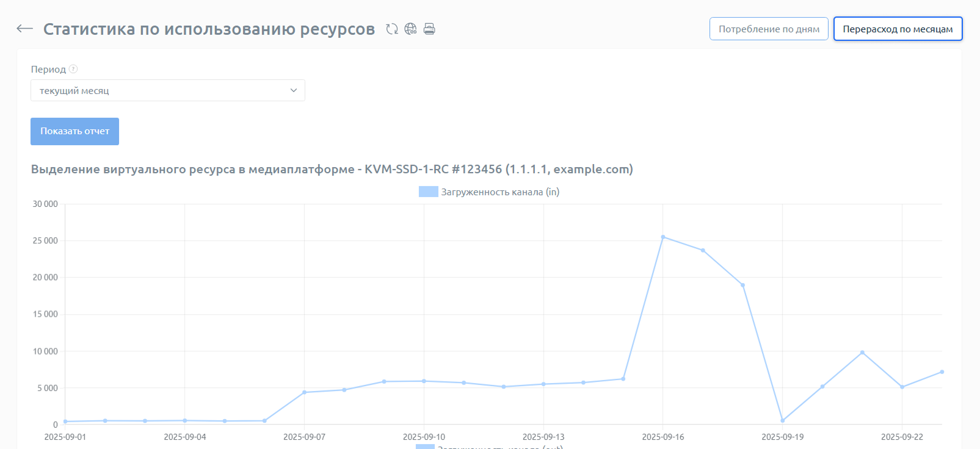Select the Перерасход по месяцам view
The image size is (980, 449).
coord(898,29)
